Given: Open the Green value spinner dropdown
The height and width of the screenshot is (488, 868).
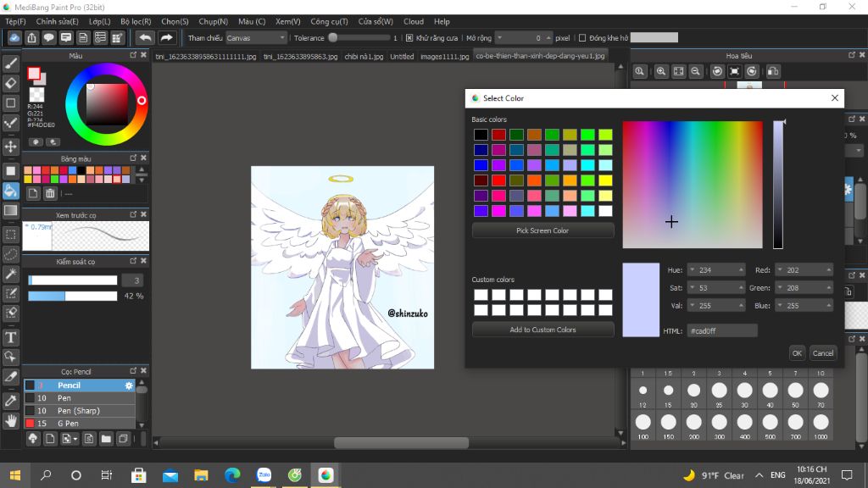Looking at the screenshot, I should coord(780,288).
